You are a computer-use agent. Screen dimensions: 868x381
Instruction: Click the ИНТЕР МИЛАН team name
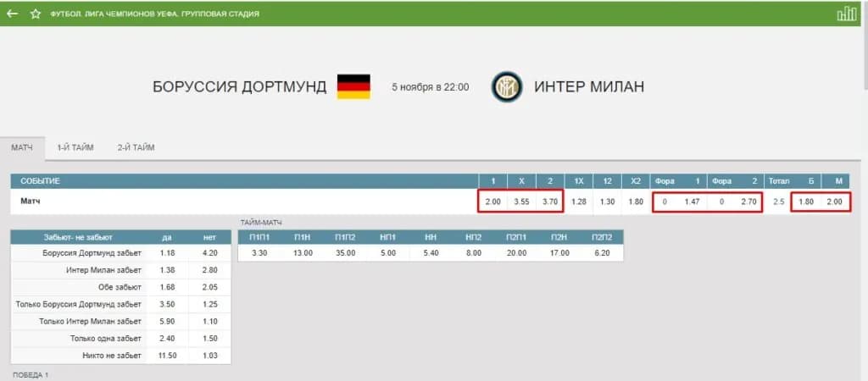pos(589,87)
